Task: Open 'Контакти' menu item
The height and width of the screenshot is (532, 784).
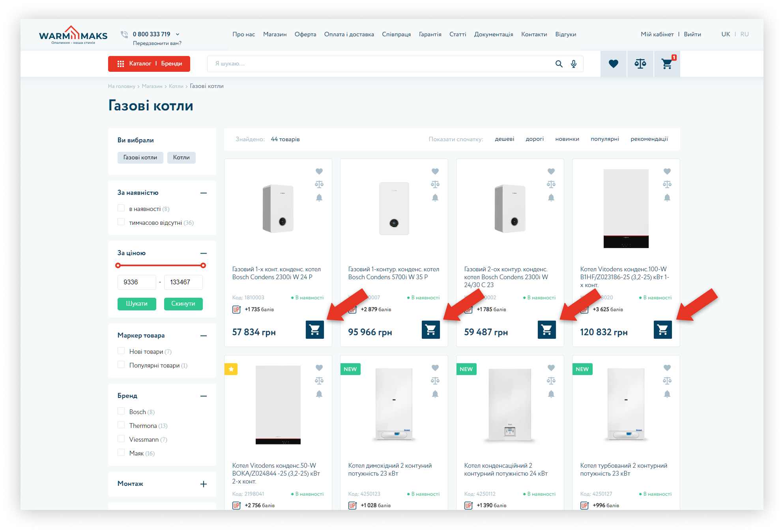Action: (534, 34)
